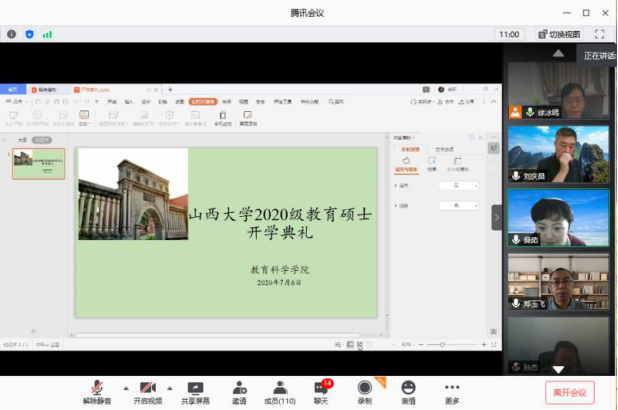The width and height of the screenshot is (618, 410).
Task: Click 切换视图 switch view button
Action: (x=560, y=34)
